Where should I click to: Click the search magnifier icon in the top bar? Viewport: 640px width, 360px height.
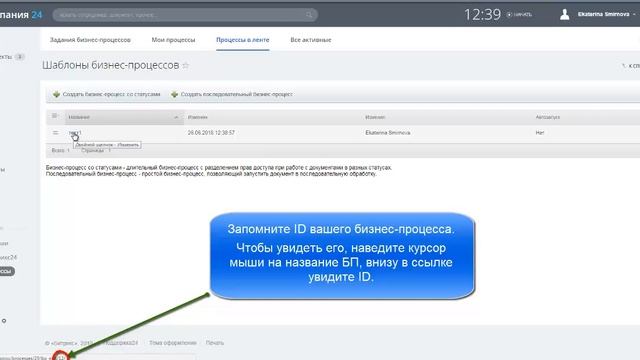[x=309, y=15]
